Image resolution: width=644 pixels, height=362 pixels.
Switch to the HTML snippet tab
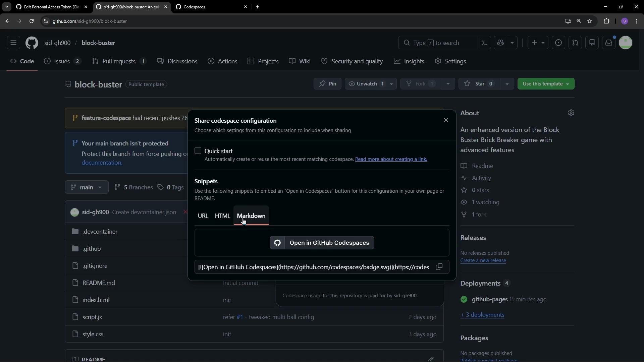pyautogui.click(x=222, y=216)
